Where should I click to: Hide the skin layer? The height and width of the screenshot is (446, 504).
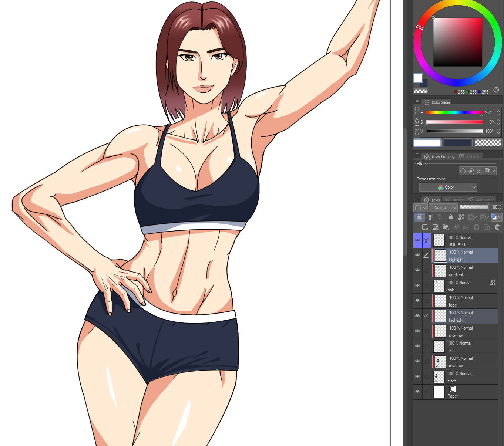[417, 346]
